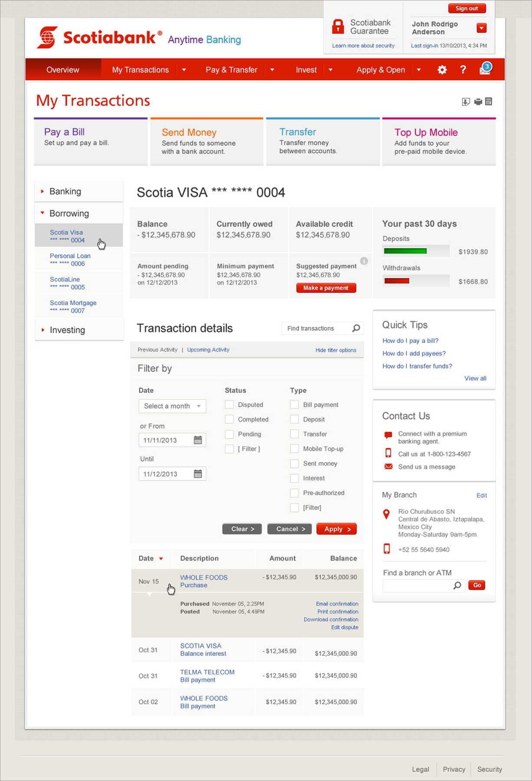Go to Overview in navigation bar
This screenshot has height=781, width=532.
pyautogui.click(x=63, y=70)
